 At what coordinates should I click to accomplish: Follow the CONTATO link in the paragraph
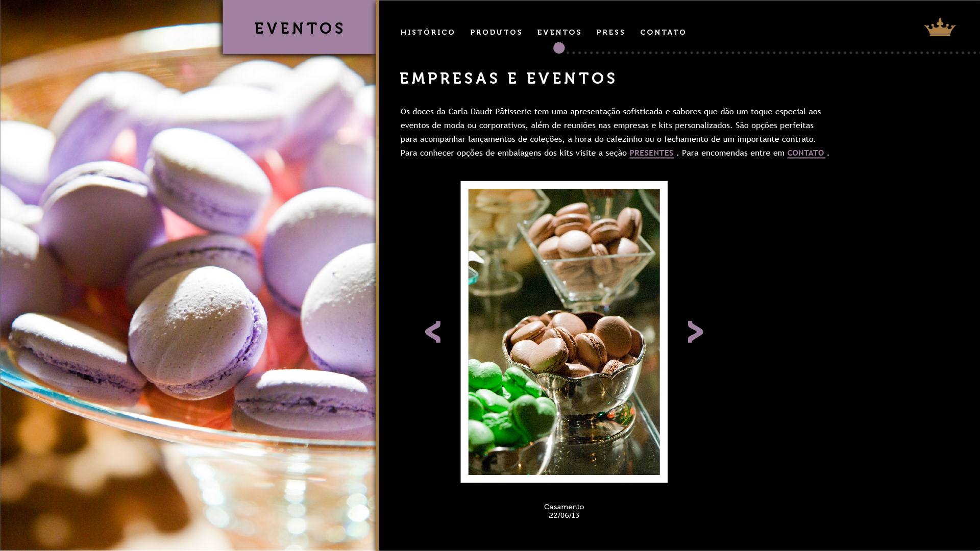pyautogui.click(x=806, y=153)
